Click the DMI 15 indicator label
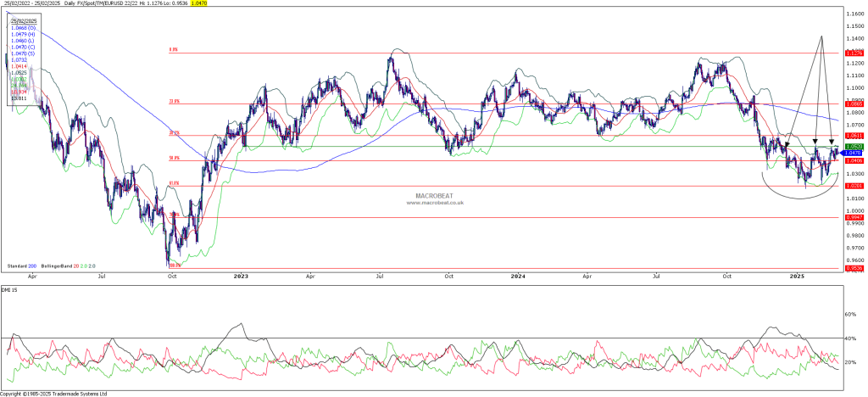Viewport: 868px width, 397px height. (9, 291)
